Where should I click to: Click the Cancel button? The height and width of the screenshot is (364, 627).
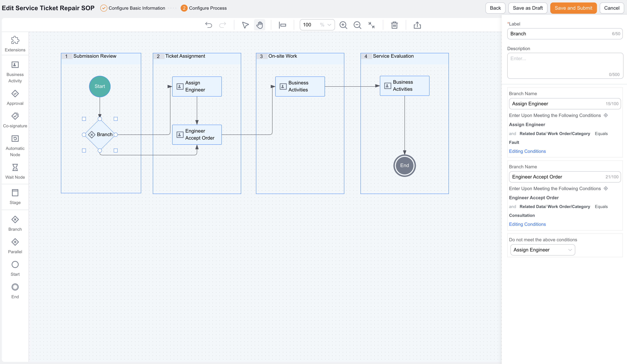pos(612,8)
